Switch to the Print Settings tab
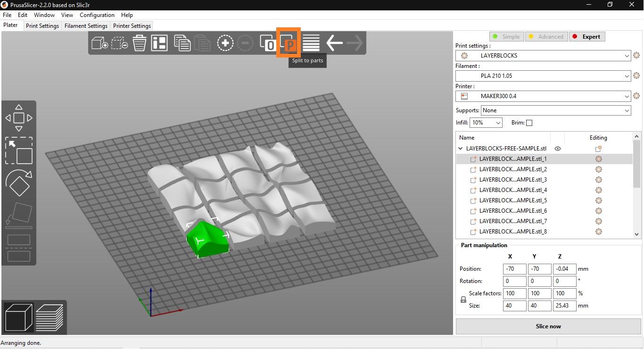Viewport: 644px width, 350px height. (x=42, y=26)
